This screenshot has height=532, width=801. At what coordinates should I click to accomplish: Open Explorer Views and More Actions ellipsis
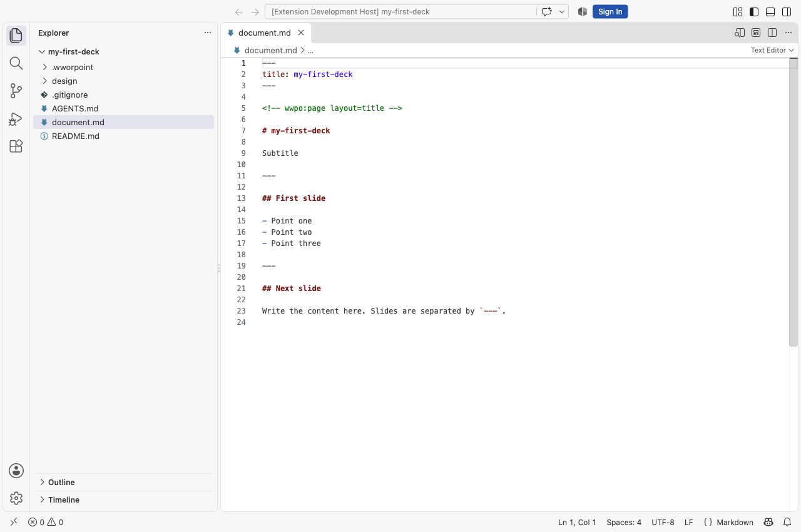pos(208,33)
